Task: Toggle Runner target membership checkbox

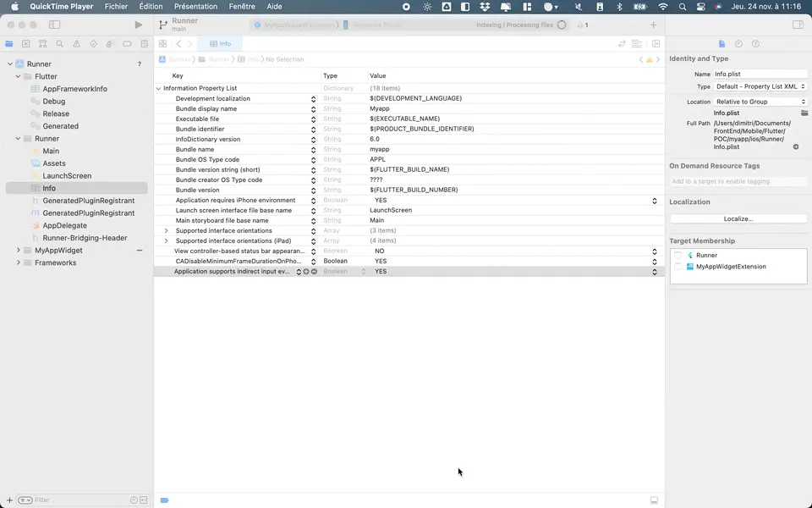Action: 678,255
